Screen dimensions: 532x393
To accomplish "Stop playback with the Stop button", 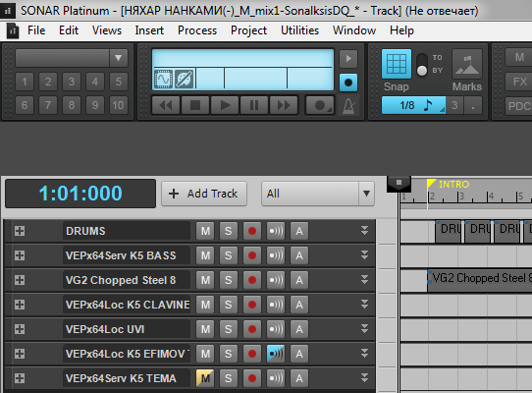I will click(195, 105).
